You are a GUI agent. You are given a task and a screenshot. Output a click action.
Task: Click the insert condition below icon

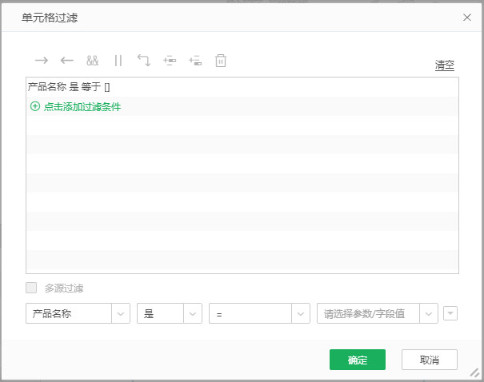click(195, 61)
